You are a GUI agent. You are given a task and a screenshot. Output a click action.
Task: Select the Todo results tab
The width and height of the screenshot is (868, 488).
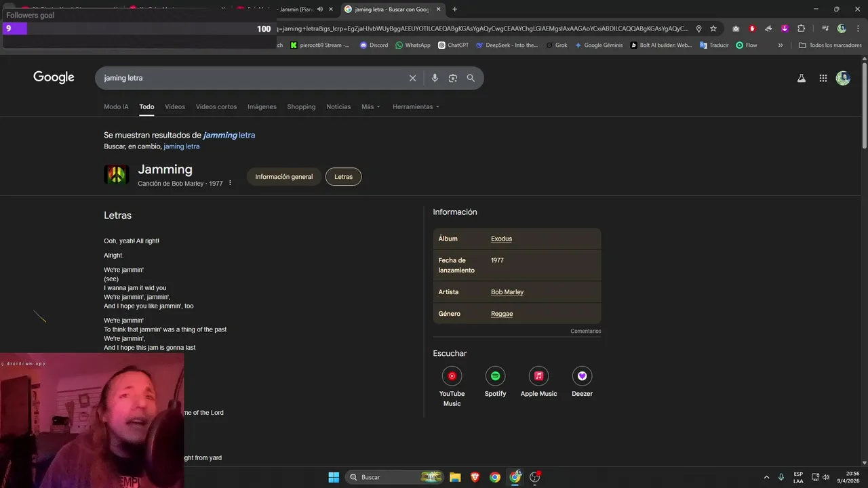coord(146,106)
